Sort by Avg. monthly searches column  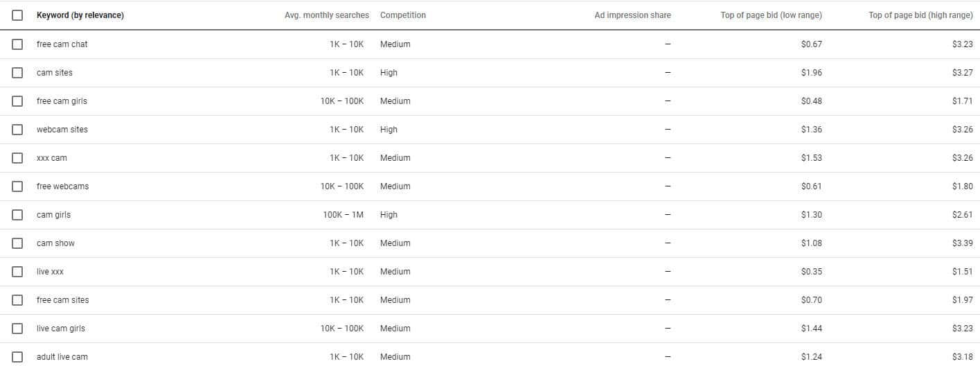(327, 15)
